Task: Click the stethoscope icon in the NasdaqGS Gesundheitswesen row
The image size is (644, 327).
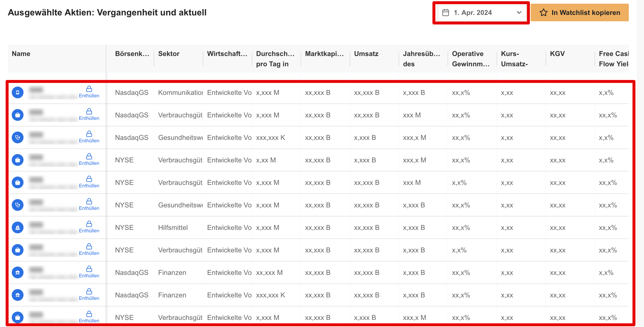Action: pos(17,137)
